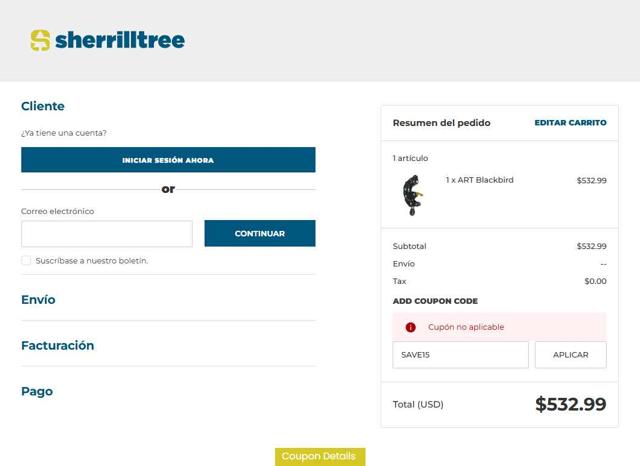Click the red coupon error icon
The image size is (640, 466).
click(410, 327)
